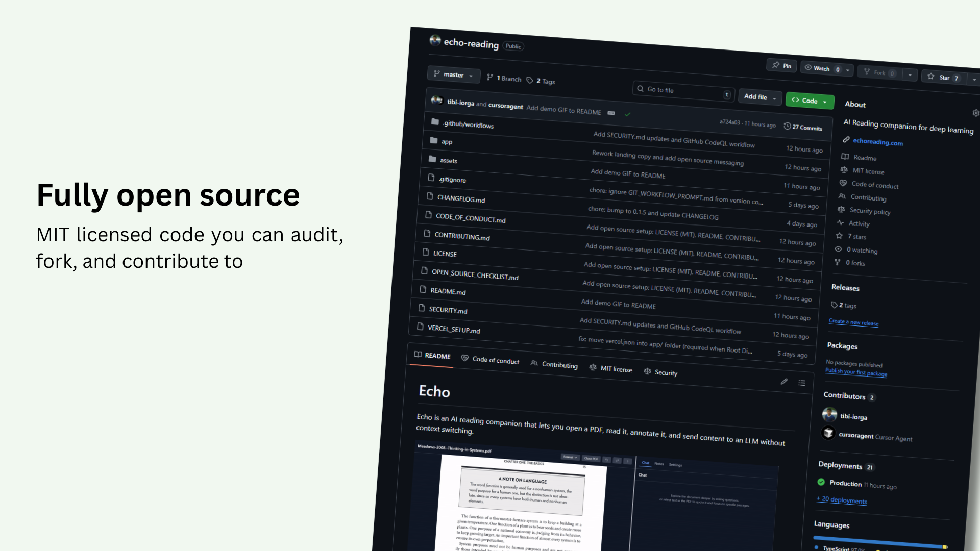Click the commit history clock icon
The image size is (980, 551).
pos(787,126)
